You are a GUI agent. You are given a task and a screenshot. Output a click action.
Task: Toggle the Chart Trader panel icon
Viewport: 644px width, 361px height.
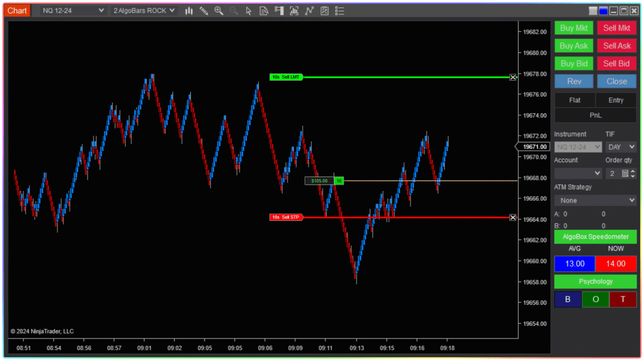[279, 11]
